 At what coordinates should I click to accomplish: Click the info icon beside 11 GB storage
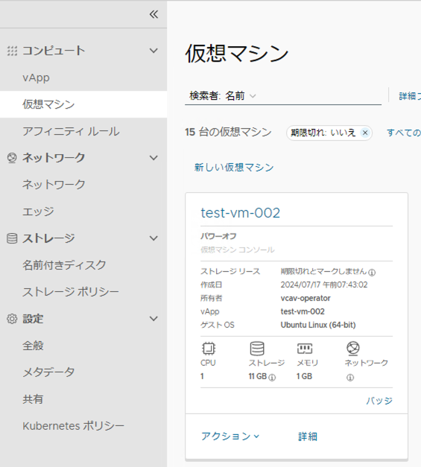pyautogui.click(x=272, y=377)
